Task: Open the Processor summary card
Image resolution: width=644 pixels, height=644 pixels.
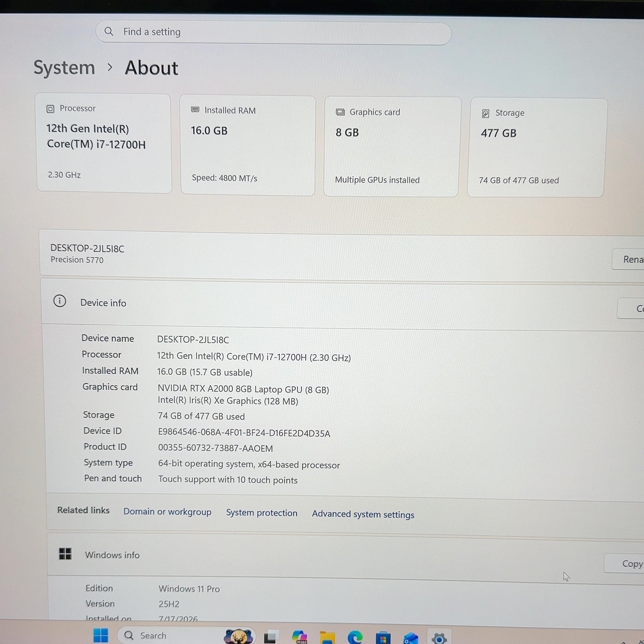Action: pos(104,143)
